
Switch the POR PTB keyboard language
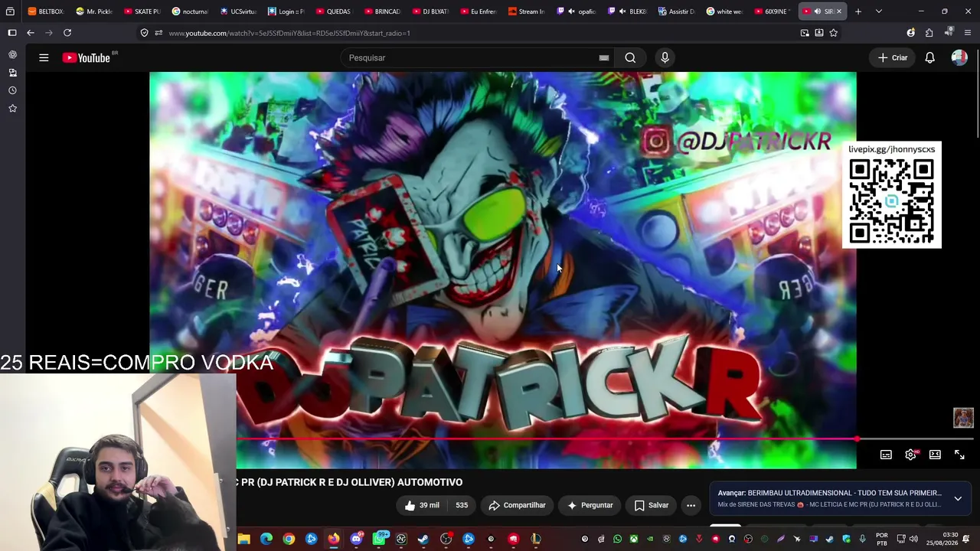[x=882, y=539]
